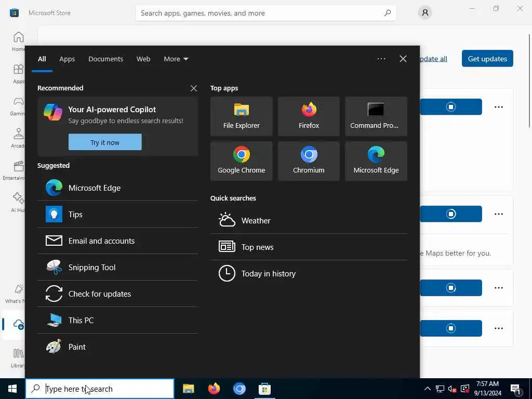Close the Windows search panel

pyautogui.click(x=403, y=59)
